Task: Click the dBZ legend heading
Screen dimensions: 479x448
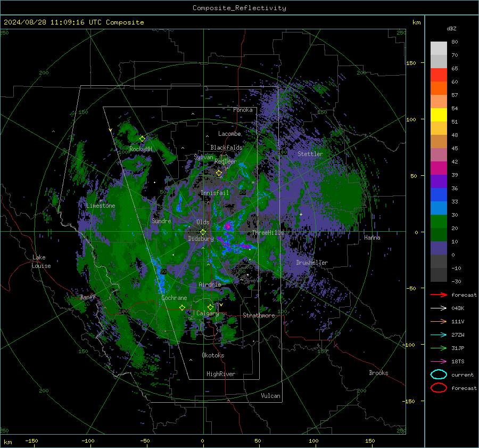Action: [x=451, y=28]
